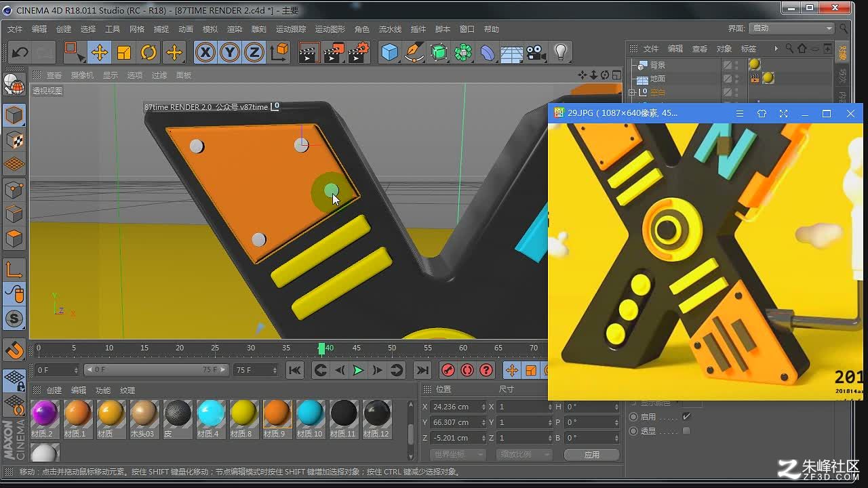Open the 世界坐标 dropdown
868x488 pixels.
tap(458, 454)
